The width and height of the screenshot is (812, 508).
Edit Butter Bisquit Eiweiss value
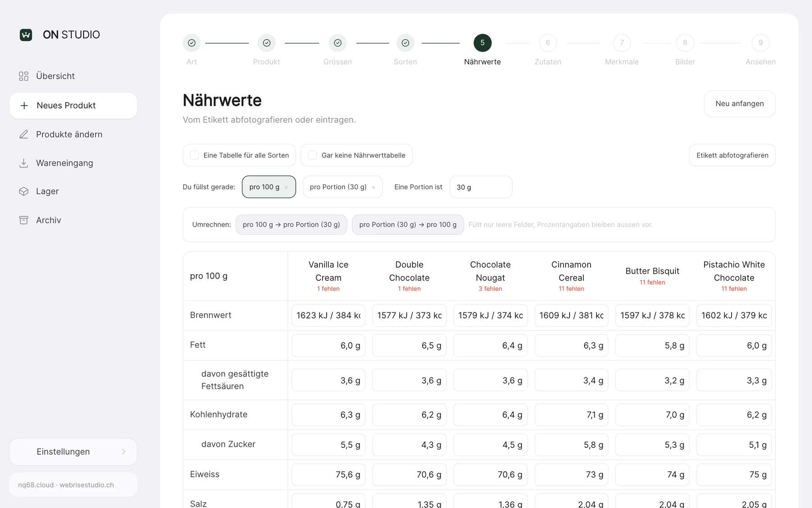coord(652,475)
